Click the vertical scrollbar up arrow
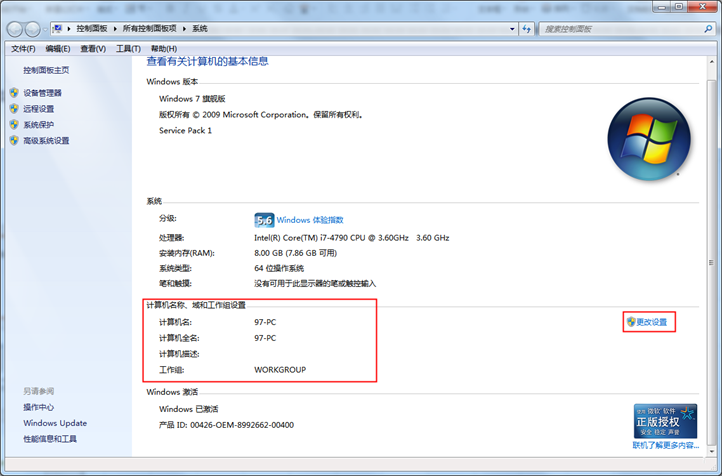 pos(712,62)
